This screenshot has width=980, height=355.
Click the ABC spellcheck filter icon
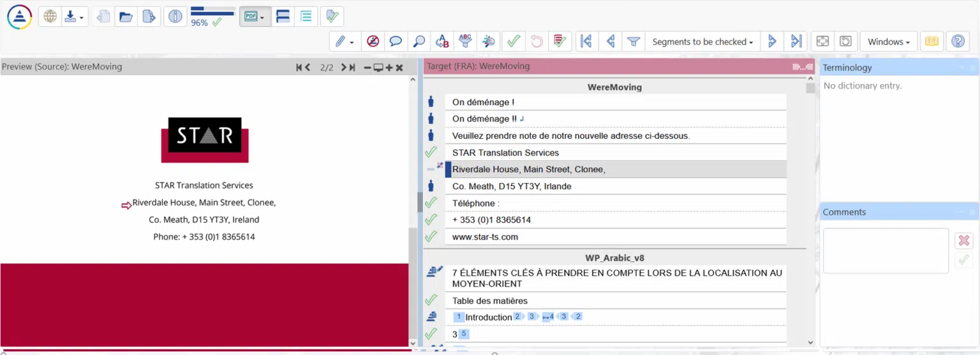point(465,41)
